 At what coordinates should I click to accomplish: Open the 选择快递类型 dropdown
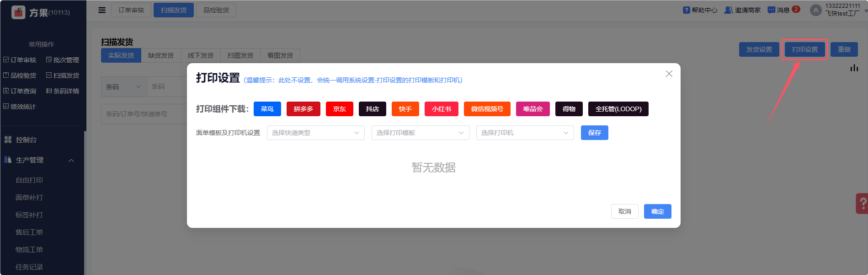[316, 133]
